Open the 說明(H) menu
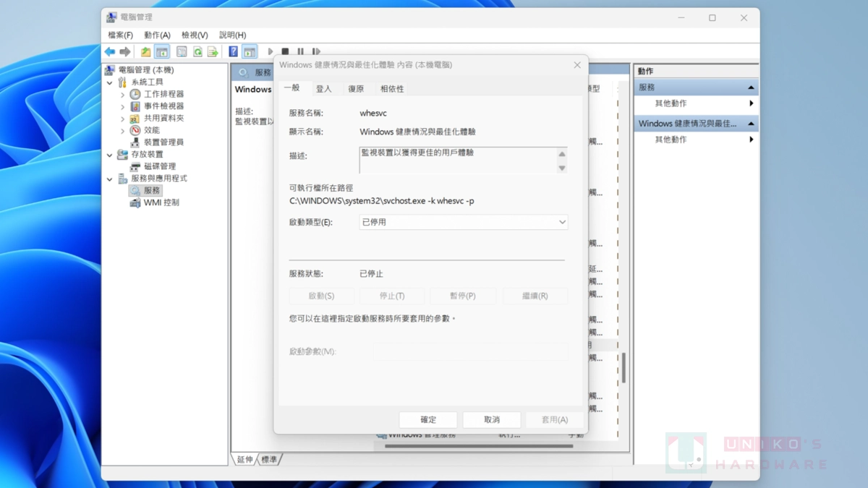The height and width of the screenshot is (488, 868). [232, 35]
